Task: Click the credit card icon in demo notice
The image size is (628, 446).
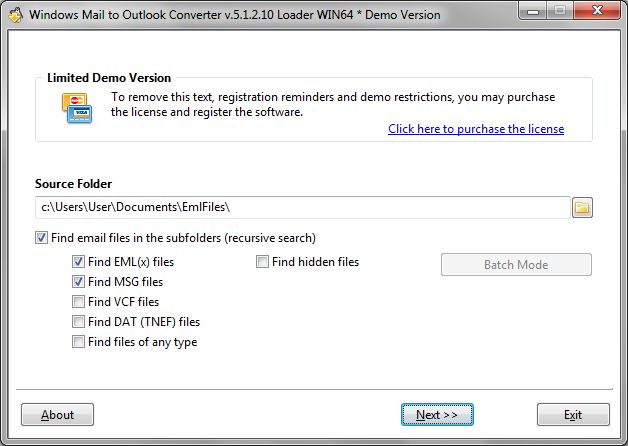Action: point(76,107)
